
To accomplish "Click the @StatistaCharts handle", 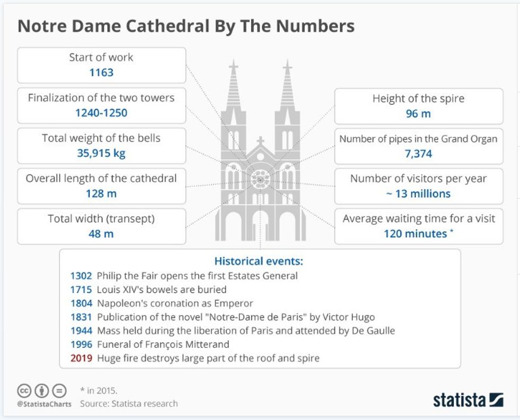I will coord(45,404).
